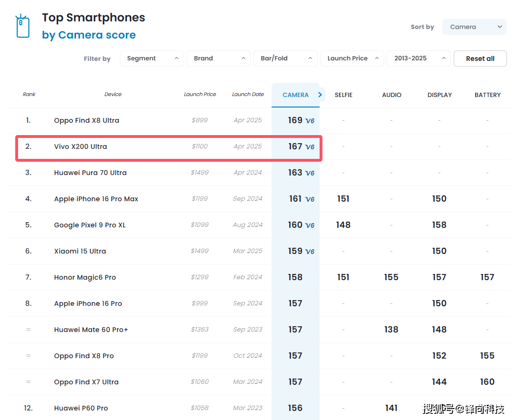
Task: Click camera score 161 for iPhone 16 Pro Max
Action: tap(295, 199)
